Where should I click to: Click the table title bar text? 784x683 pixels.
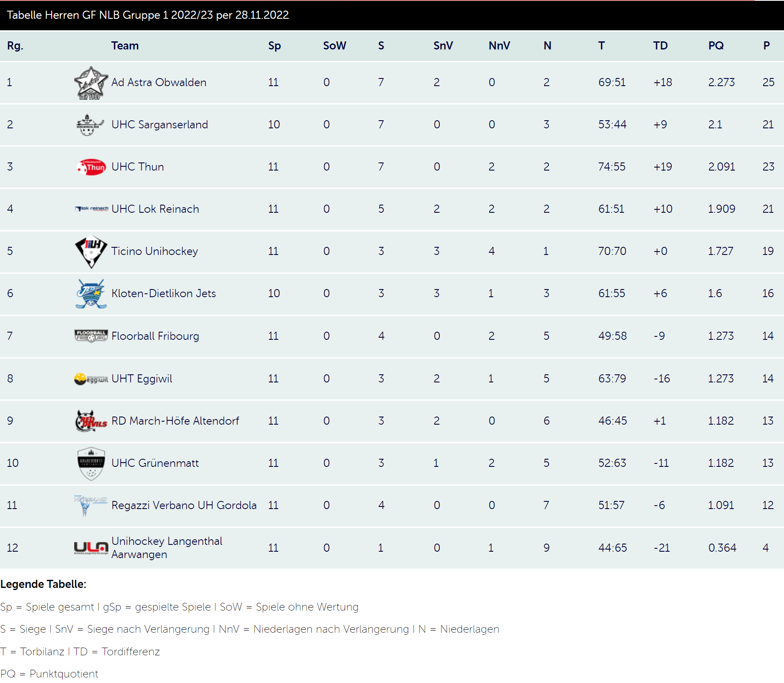[x=148, y=15]
